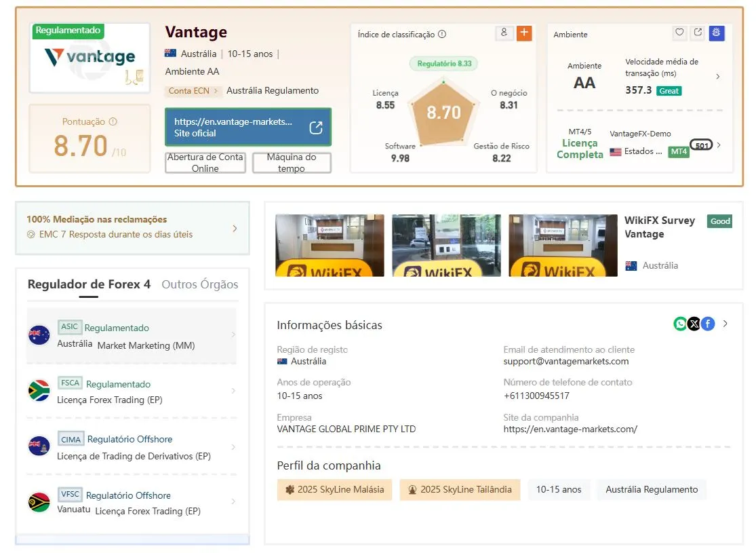Viewport: 756px width, 553px height.
Task: Click the Máquina do tempo button
Action: [x=292, y=163]
